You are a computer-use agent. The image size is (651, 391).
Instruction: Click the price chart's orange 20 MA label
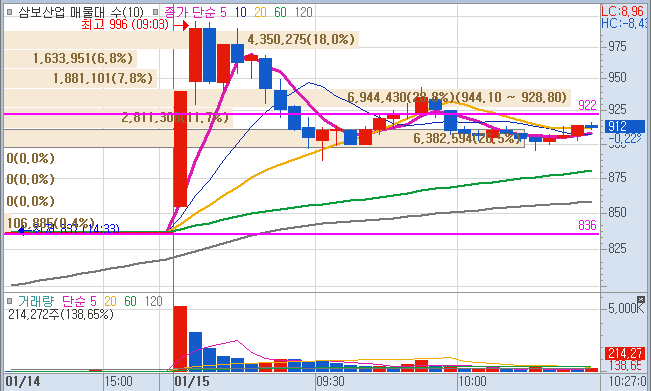point(260,12)
